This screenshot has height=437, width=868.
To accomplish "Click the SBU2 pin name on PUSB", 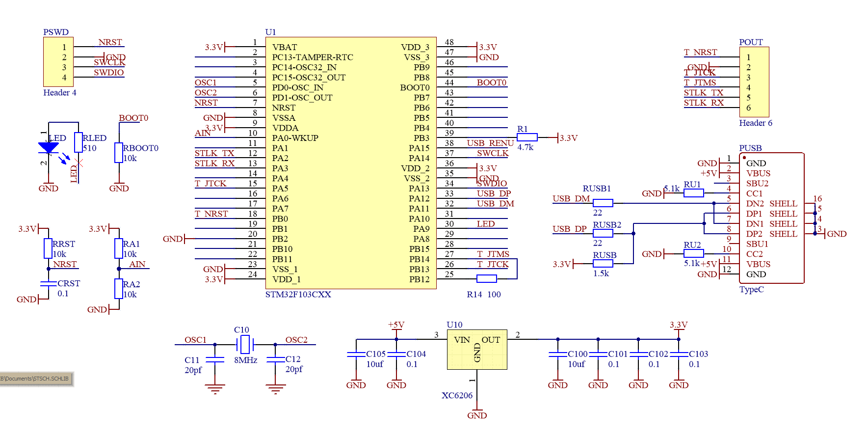I will [758, 183].
